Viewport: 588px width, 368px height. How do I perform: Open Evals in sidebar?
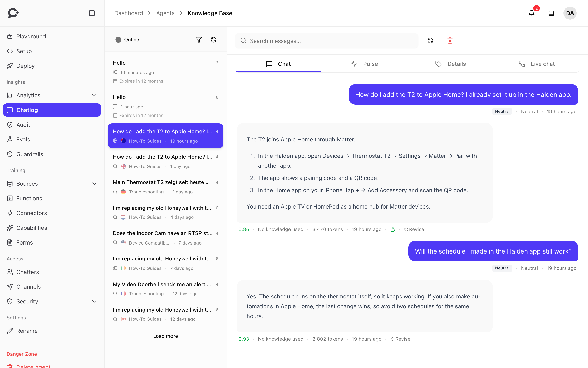[x=52, y=139]
